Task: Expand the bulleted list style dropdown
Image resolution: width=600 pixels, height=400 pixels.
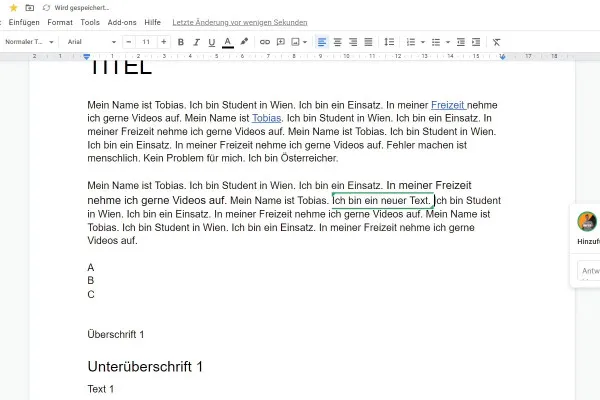Action: pyautogui.click(x=448, y=42)
